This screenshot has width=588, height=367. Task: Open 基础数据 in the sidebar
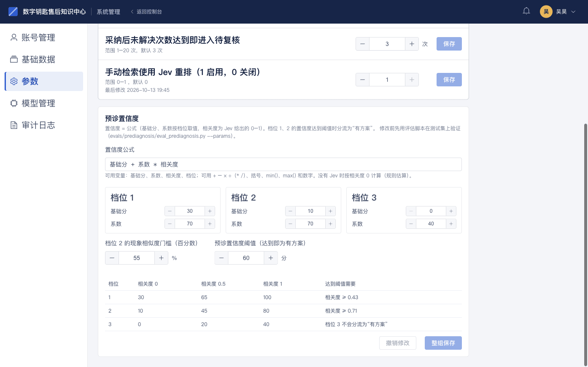[44, 59]
